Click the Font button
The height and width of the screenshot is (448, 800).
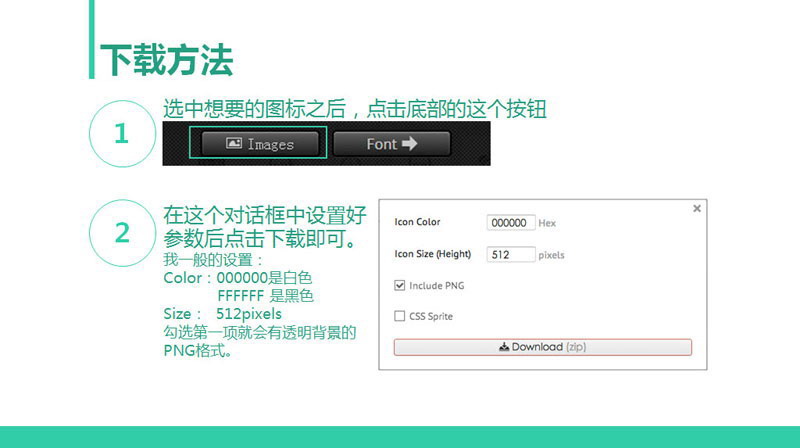[x=391, y=144]
